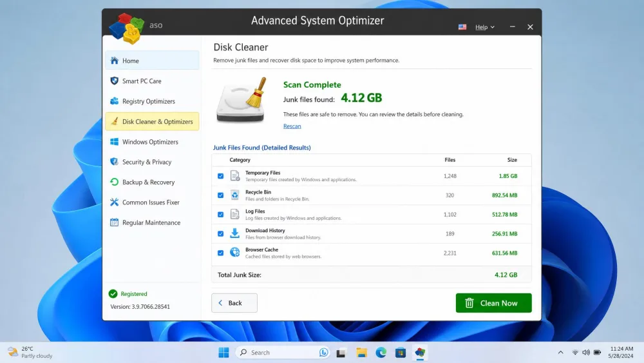Screen dimensions: 644x363
Task: Click the Backup & Recovery circular arrow icon
Action: point(114,182)
